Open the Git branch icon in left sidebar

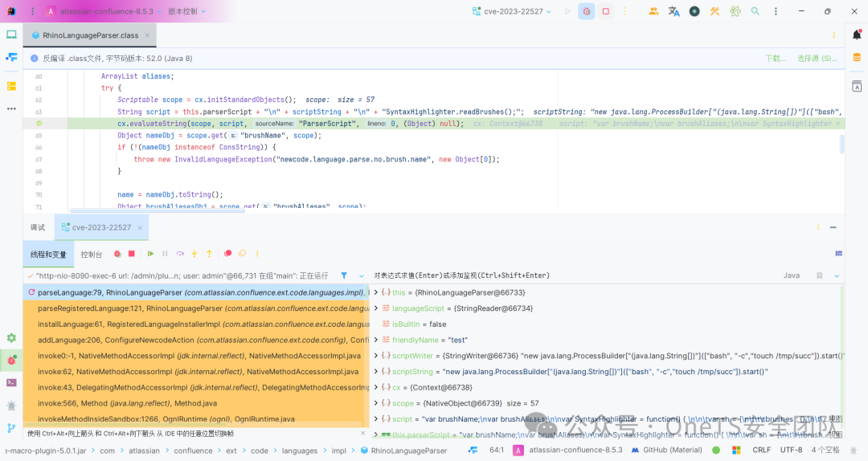(x=11, y=428)
